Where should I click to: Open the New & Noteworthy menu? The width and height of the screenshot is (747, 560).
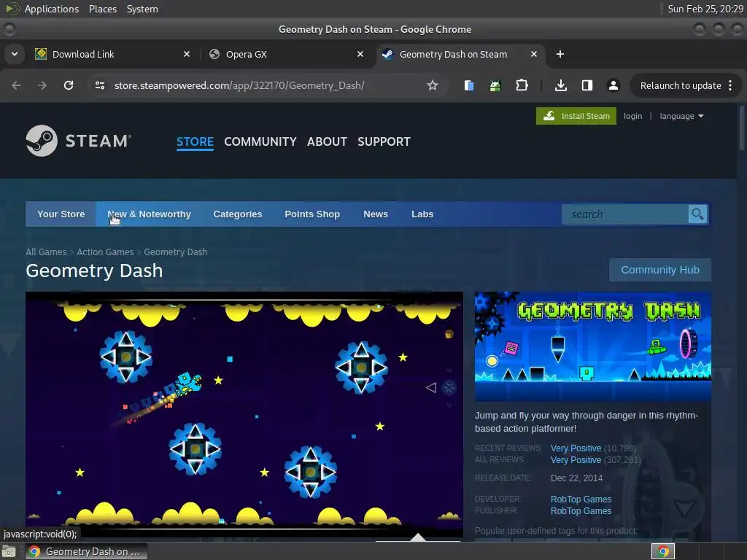[149, 214]
